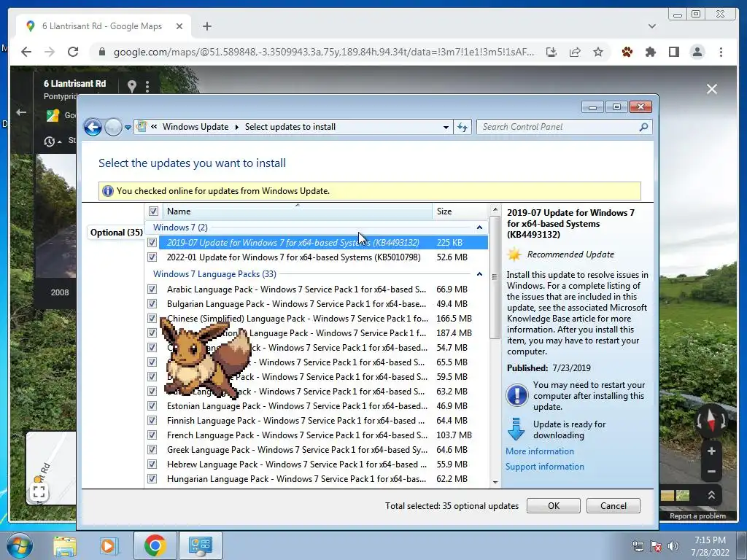Click the Google Maps address bar URL
This screenshot has width=747, height=560.
click(323, 52)
